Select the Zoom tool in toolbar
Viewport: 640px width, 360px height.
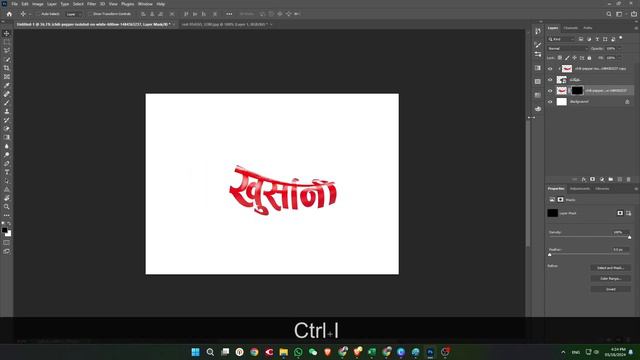click(x=7, y=207)
